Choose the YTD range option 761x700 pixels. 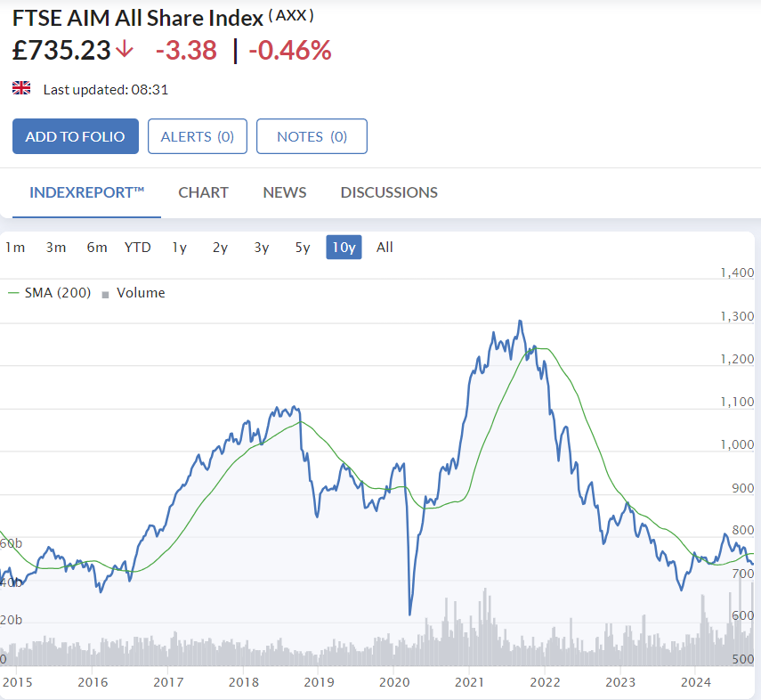[137, 248]
